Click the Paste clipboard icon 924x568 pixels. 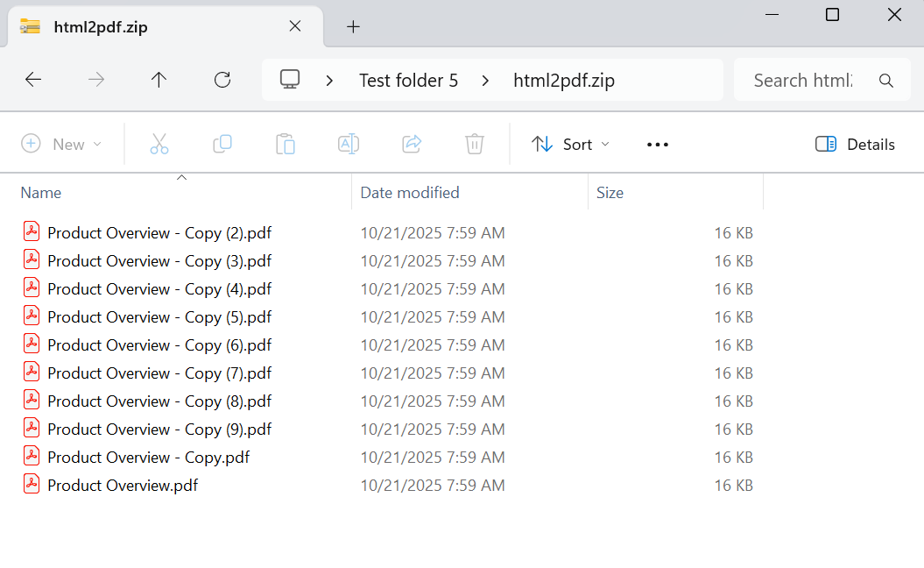(285, 144)
